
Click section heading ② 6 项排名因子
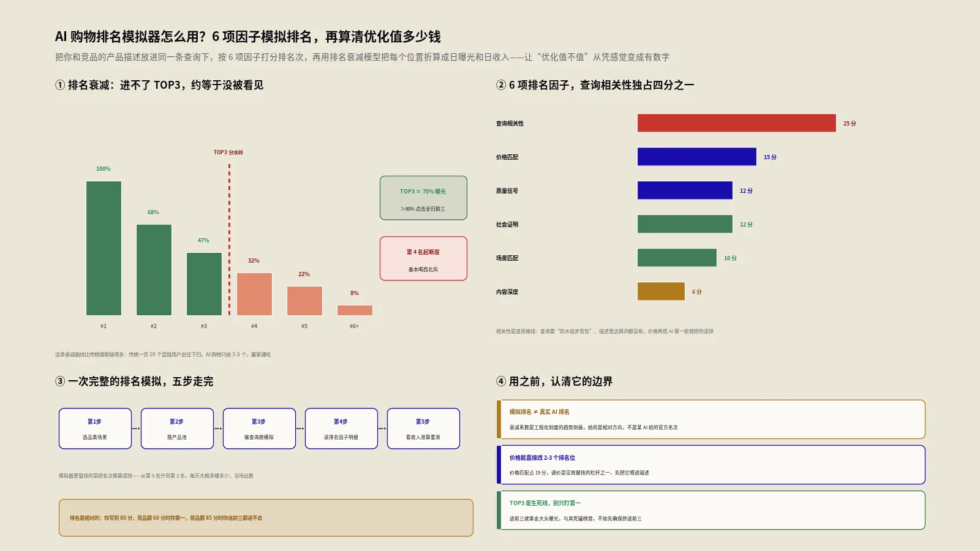click(595, 85)
